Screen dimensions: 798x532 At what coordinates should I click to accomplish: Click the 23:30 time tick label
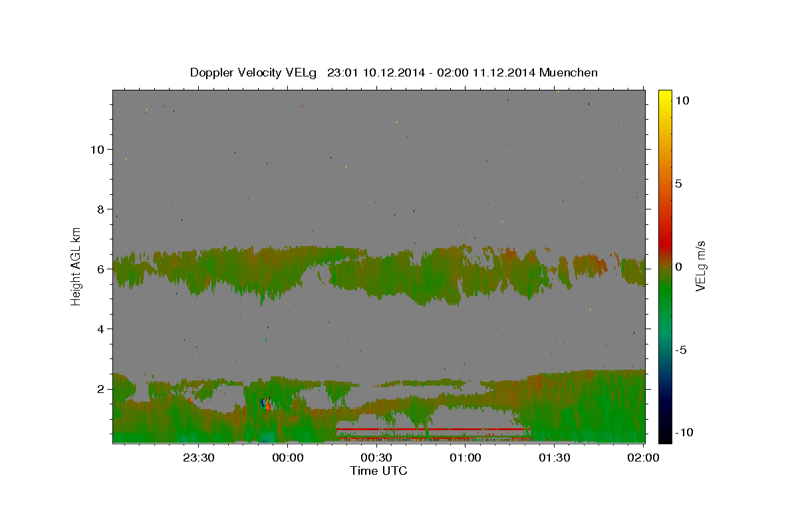[x=199, y=458]
